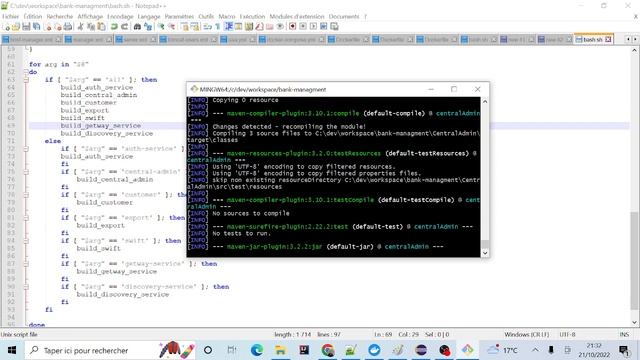
Task: Toggle synchronized horizontal scrolling
Action: pos(196,27)
